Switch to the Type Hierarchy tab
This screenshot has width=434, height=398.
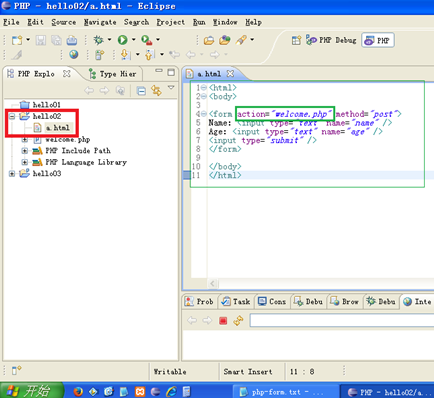point(113,74)
